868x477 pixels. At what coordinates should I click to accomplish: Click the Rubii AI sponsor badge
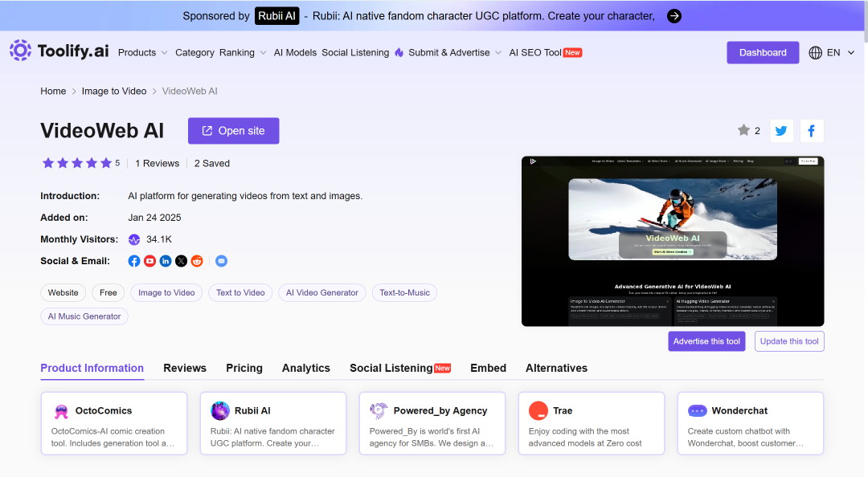[276, 16]
